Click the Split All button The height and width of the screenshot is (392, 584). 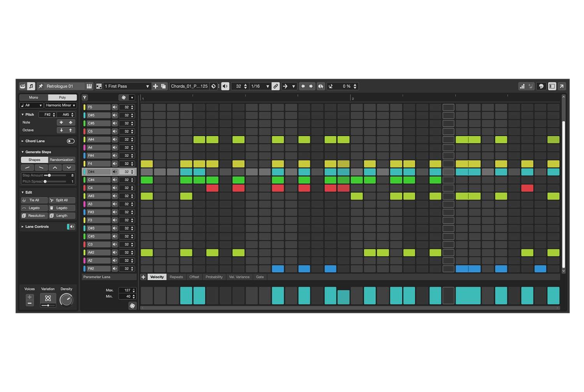(x=62, y=200)
